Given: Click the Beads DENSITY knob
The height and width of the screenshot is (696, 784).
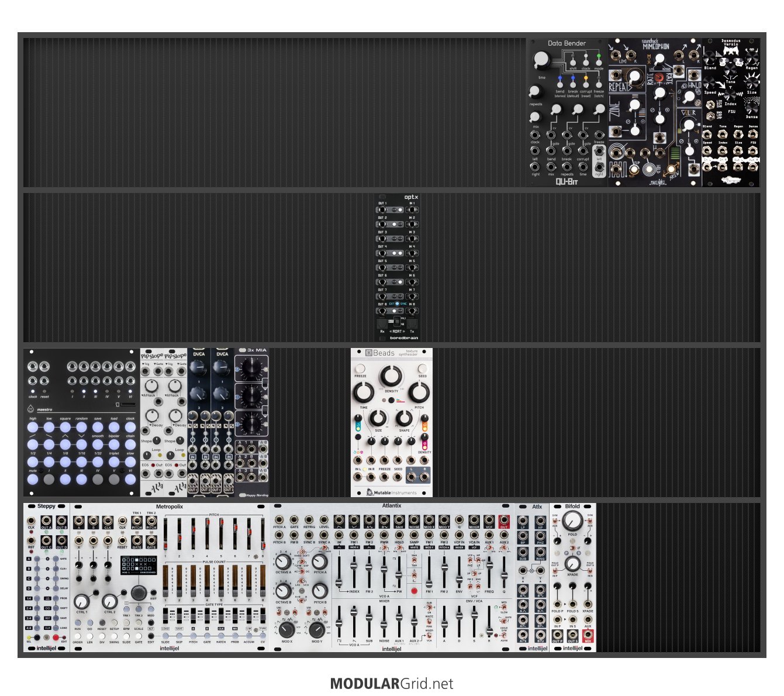Looking at the screenshot, I should 391,377.
